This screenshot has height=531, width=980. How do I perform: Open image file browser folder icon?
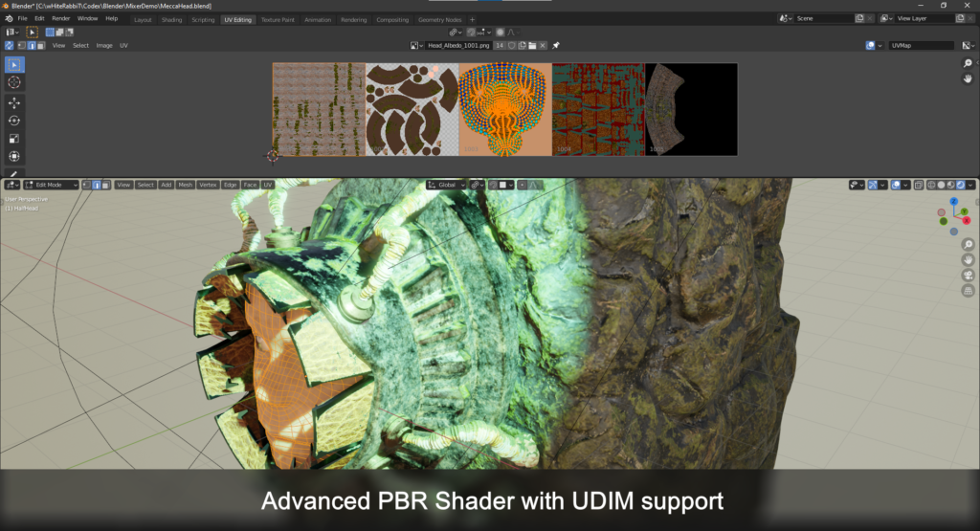click(x=532, y=46)
